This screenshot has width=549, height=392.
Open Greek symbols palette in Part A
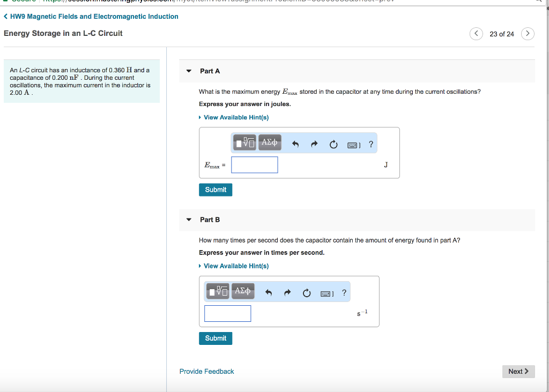pyautogui.click(x=270, y=142)
